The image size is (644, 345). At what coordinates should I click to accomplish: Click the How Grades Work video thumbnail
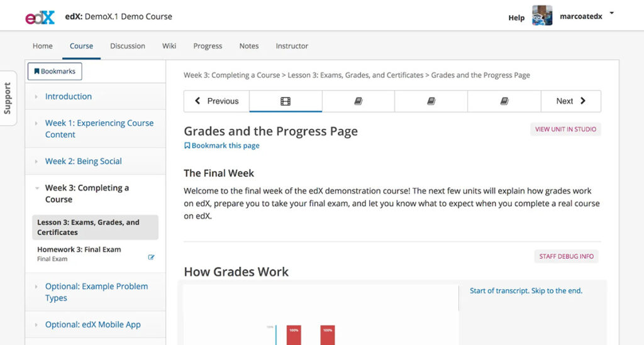(x=321, y=315)
